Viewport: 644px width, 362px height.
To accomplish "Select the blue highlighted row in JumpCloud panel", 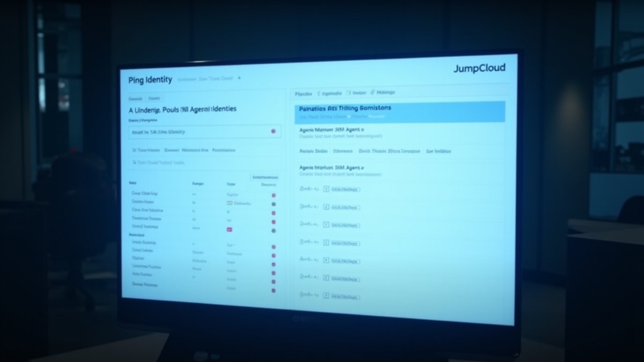I will 400,112.
